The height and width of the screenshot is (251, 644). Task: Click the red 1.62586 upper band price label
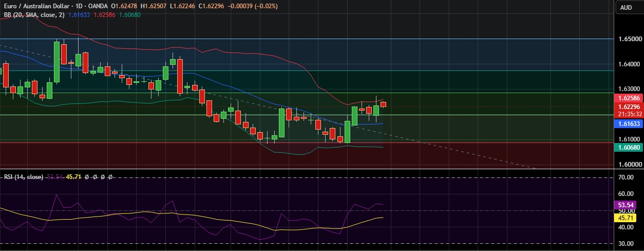[x=629, y=98]
